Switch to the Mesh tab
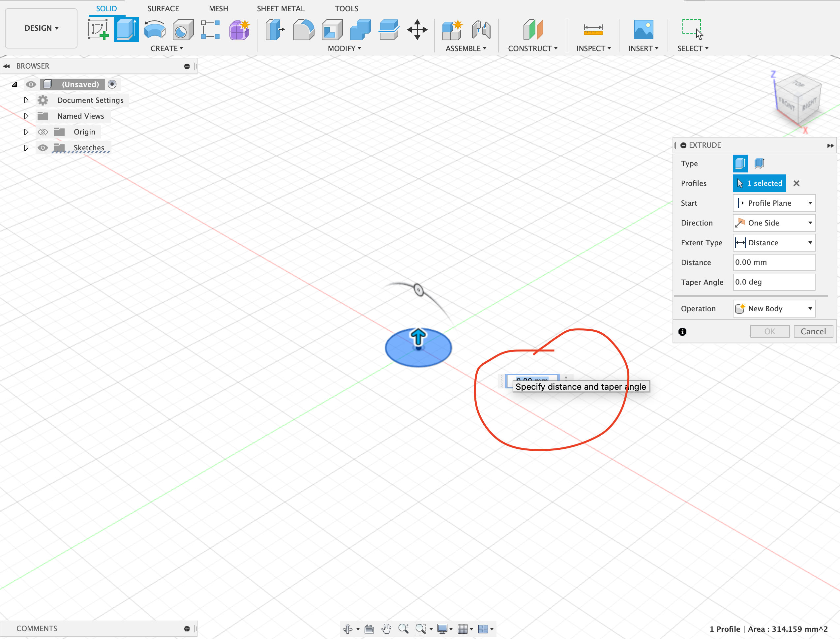Image resolution: width=840 pixels, height=639 pixels. tap(218, 8)
